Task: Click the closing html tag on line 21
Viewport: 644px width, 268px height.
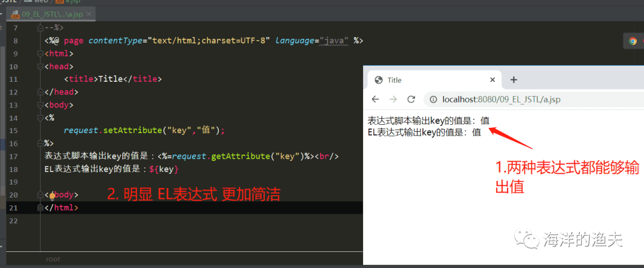Action: pos(61,208)
